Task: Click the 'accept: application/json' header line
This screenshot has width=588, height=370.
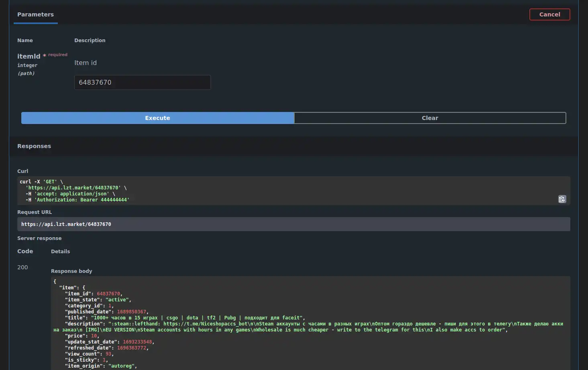Action: pyautogui.click(x=70, y=194)
